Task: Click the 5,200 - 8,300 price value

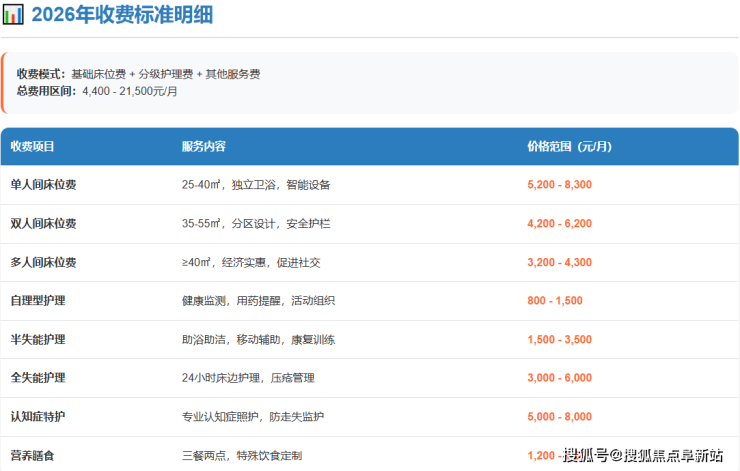Action: pyautogui.click(x=560, y=185)
